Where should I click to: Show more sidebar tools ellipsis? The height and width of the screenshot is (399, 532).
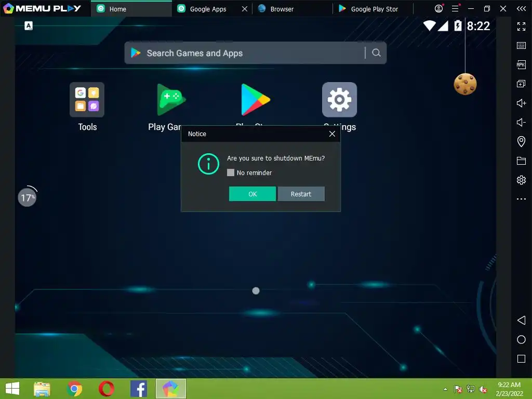[521, 199]
